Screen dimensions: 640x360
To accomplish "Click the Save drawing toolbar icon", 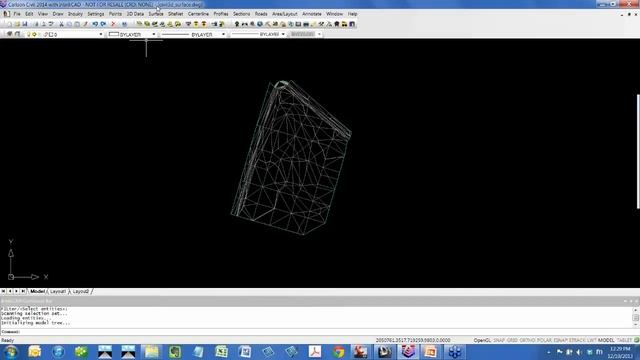I will pos(25,24).
